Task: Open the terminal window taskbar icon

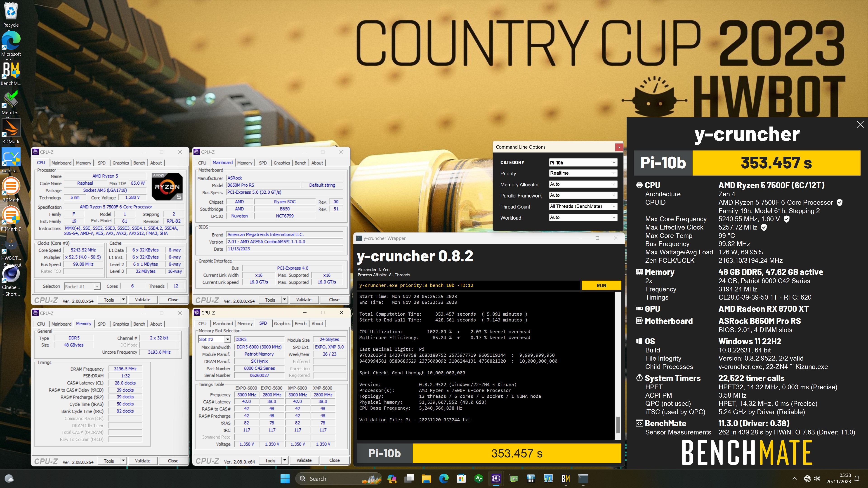Action: point(583,479)
